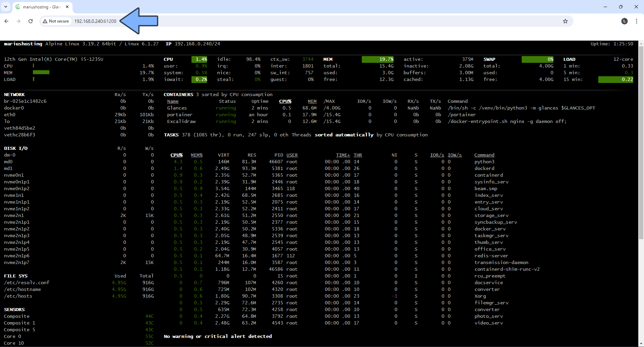This screenshot has height=347, width=644.
Task: Click the NETWORK section title
Action: (x=14, y=95)
